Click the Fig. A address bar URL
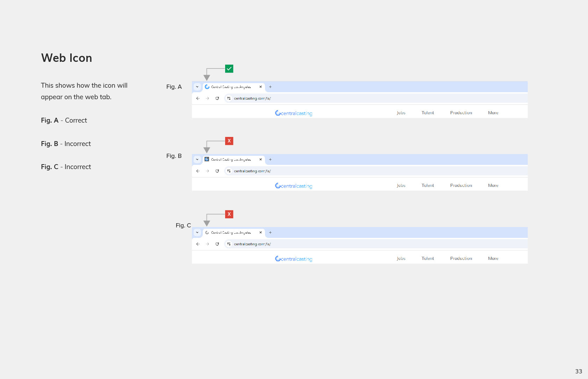The width and height of the screenshot is (588, 379). (x=252, y=99)
